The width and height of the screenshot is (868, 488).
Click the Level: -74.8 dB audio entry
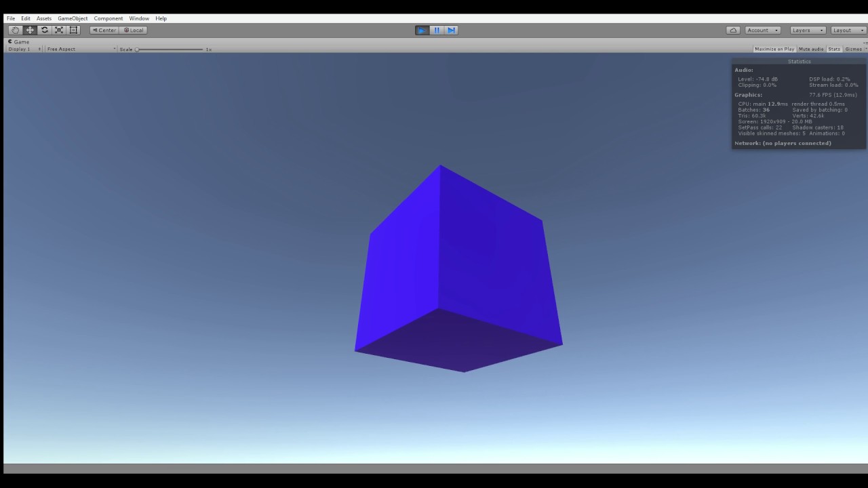[757, 79]
